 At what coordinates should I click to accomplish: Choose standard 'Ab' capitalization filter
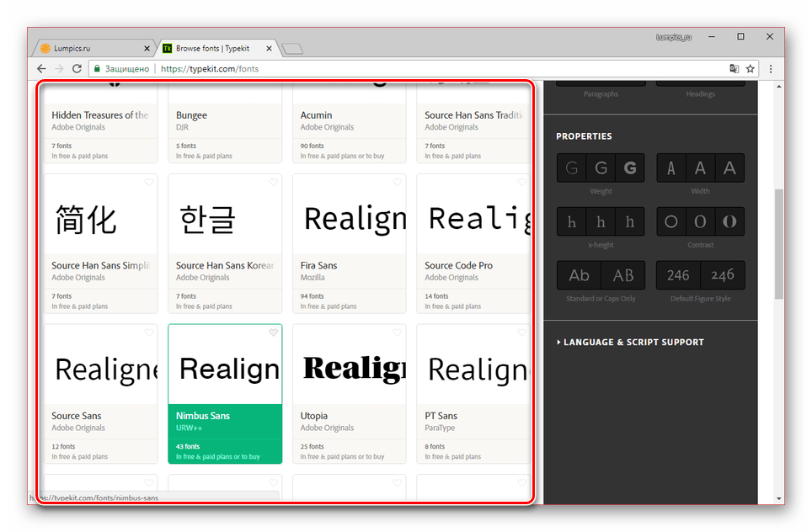[x=579, y=275]
